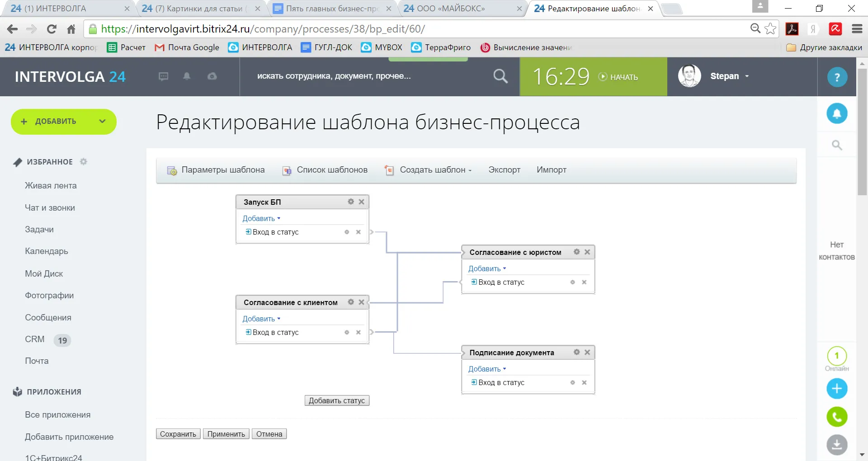Image resolution: width=868 pixels, height=461 pixels.
Task: Open the help question mark icon
Action: (x=837, y=77)
